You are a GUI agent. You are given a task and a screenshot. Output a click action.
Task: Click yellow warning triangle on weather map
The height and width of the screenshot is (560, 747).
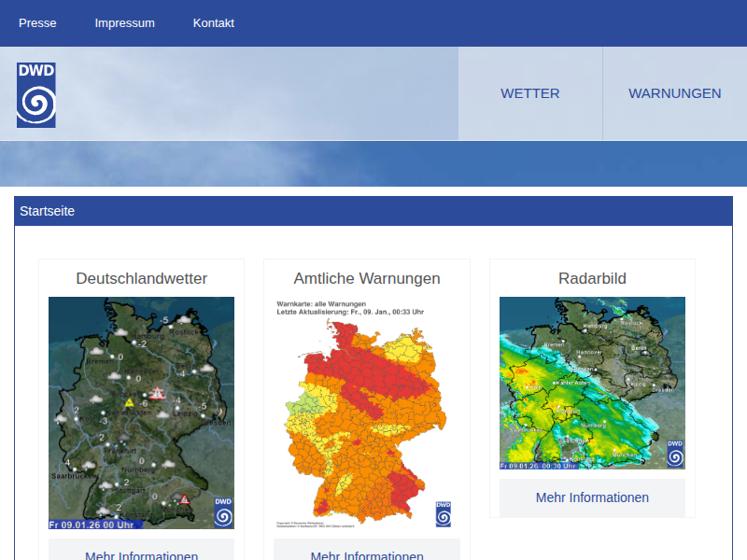(130, 402)
